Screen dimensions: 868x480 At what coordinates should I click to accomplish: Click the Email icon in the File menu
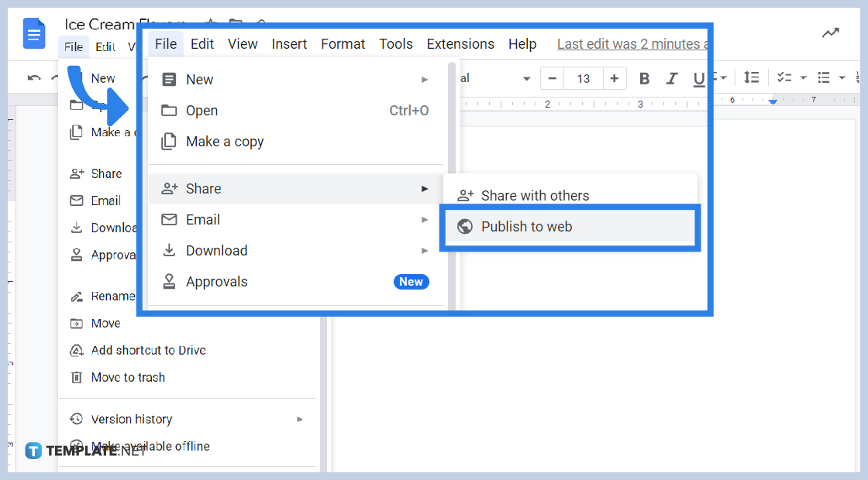(169, 219)
